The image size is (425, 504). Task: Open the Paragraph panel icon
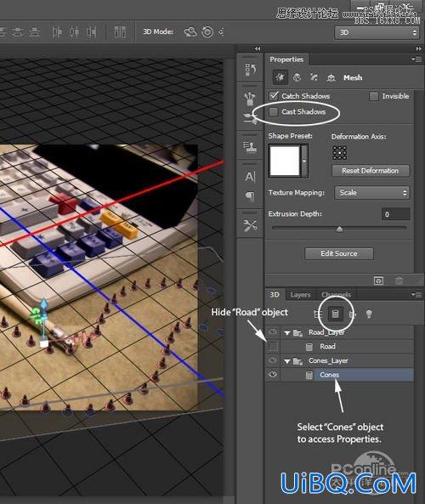point(250,195)
